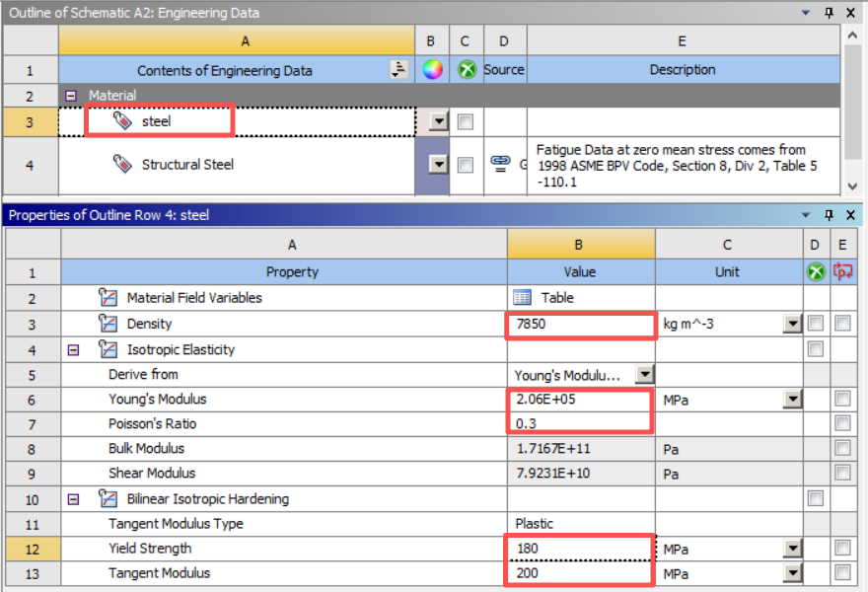Toggle the Young's Modulus parameter checkbox
Viewport: 868px width, 592px height.
(842, 399)
